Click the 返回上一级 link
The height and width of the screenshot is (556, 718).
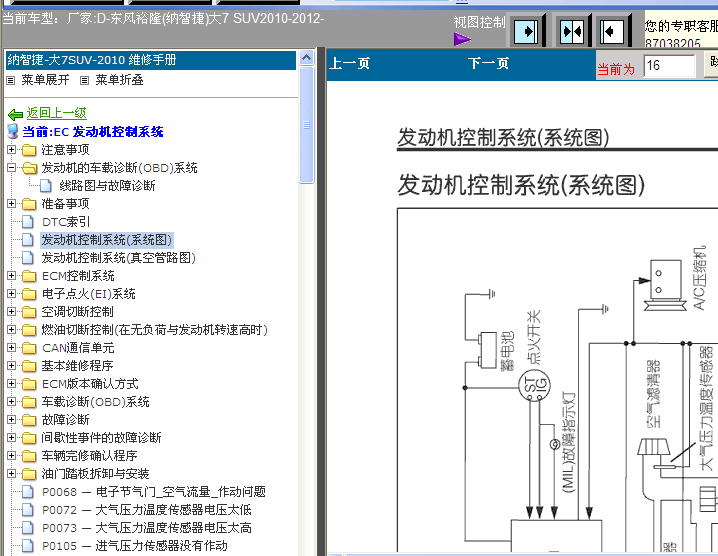click(56, 113)
